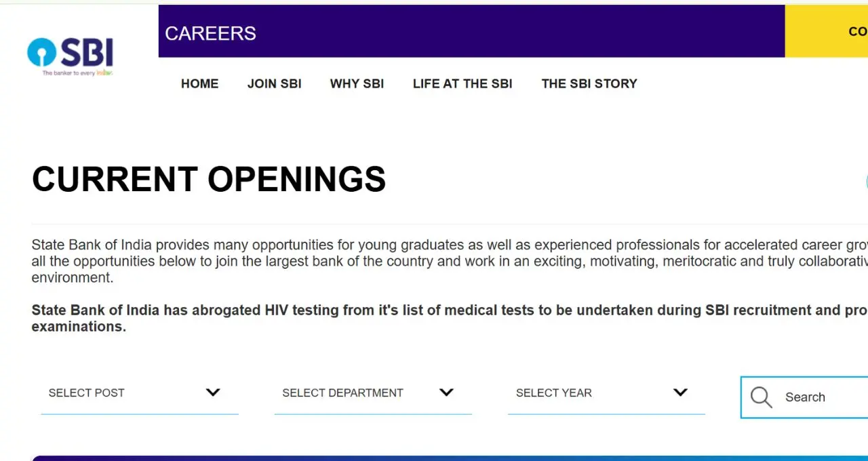Viewport: 868px width, 461px height.
Task: Focus the Search text field
Action: [x=821, y=397]
